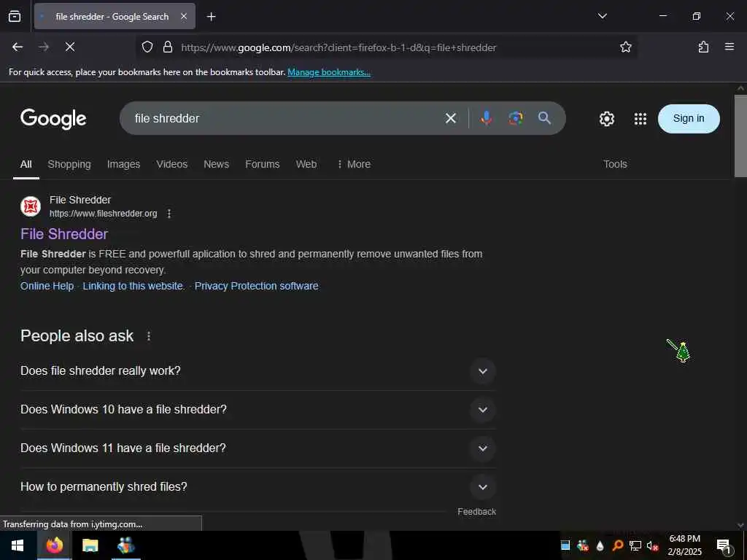The width and height of the screenshot is (747, 560).
Task: Stop loading the page
Action: pos(69,47)
